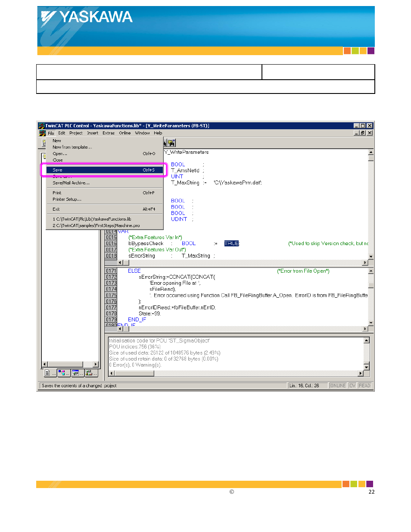The height and width of the screenshot is (532, 411).
Task: Open the Project menu
Action: coord(76,133)
